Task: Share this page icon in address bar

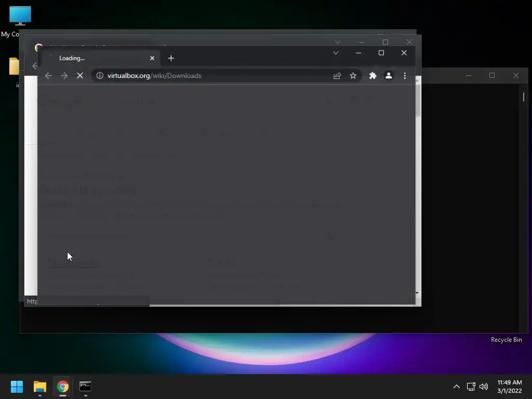Action: coord(337,76)
